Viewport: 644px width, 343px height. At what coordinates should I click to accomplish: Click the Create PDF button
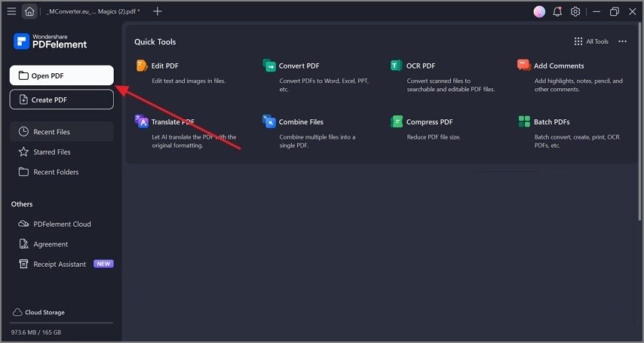[62, 100]
